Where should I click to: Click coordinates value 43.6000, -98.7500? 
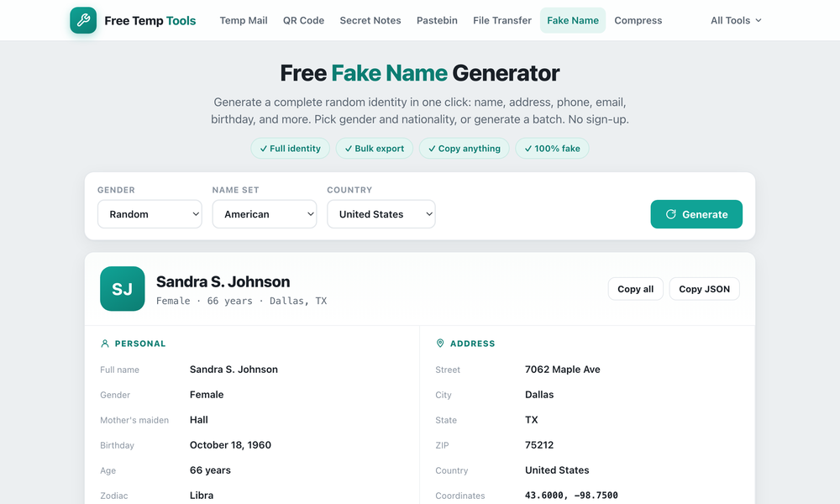click(x=571, y=496)
